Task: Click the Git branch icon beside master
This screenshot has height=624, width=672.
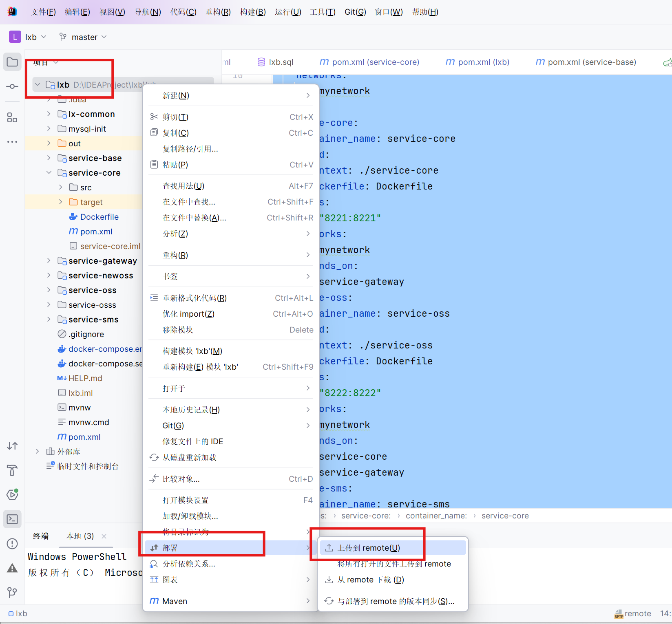Action: pyautogui.click(x=63, y=37)
